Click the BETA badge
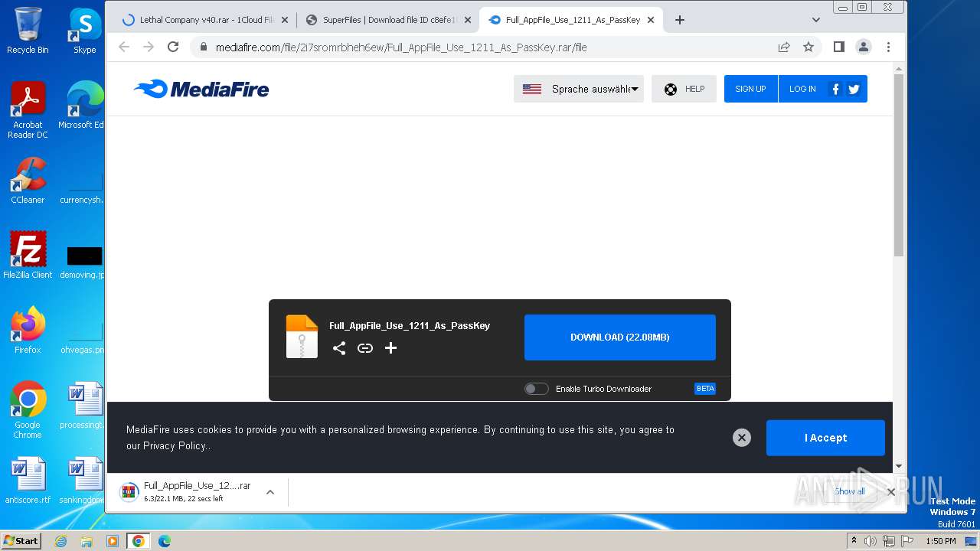The image size is (980, 551). pos(705,389)
